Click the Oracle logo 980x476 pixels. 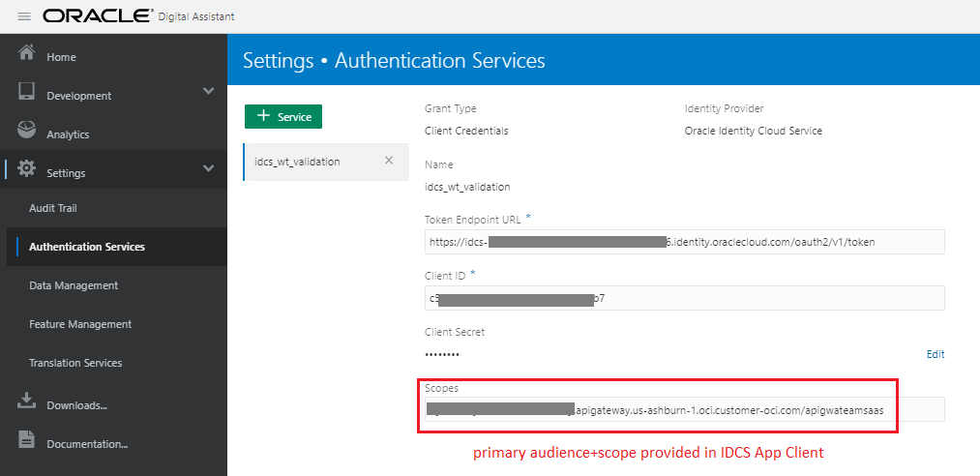click(x=98, y=16)
